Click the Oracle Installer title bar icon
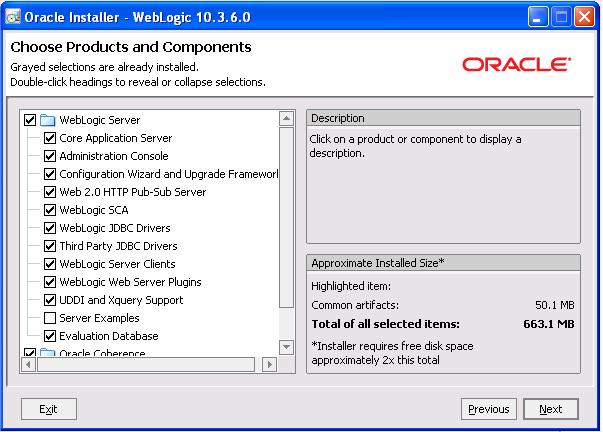The height and width of the screenshot is (432, 603). pos(12,16)
